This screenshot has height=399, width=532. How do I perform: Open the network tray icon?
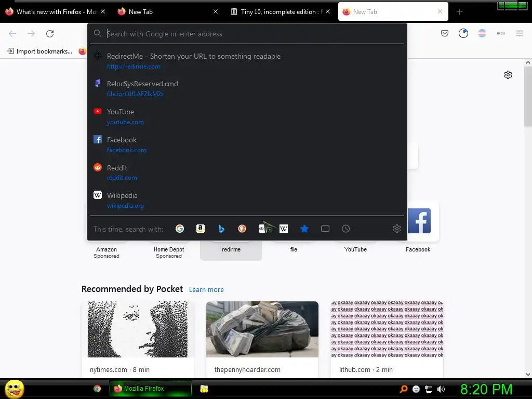click(429, 389)
